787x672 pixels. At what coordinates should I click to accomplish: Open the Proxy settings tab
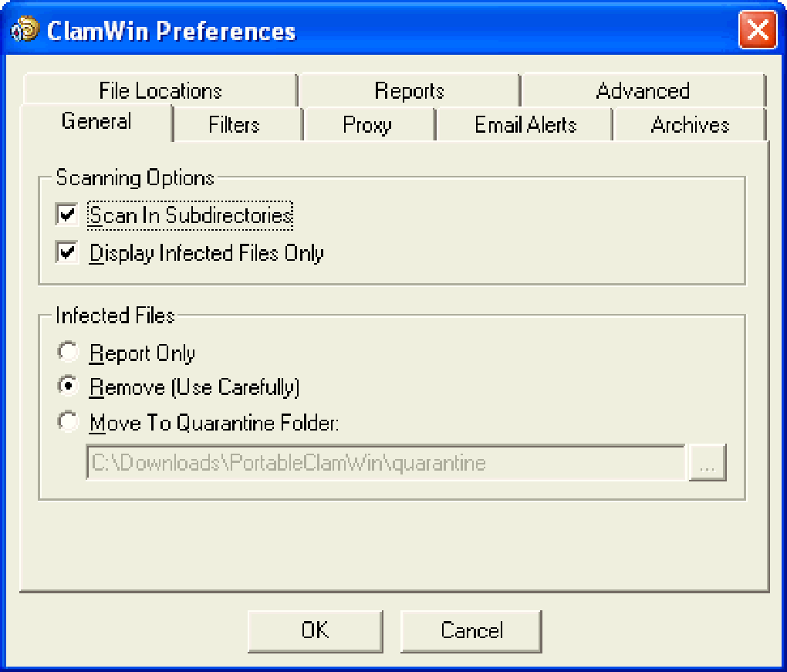[367, 125]
